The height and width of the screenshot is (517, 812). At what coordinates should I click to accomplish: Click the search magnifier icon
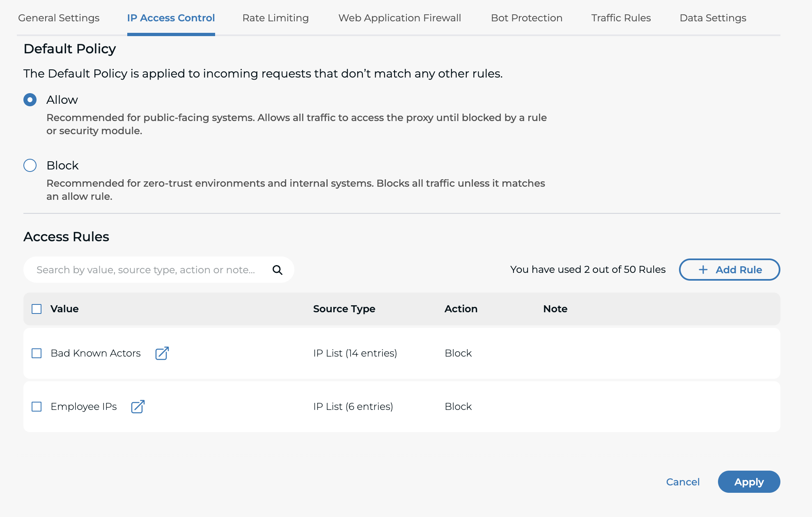278,270
